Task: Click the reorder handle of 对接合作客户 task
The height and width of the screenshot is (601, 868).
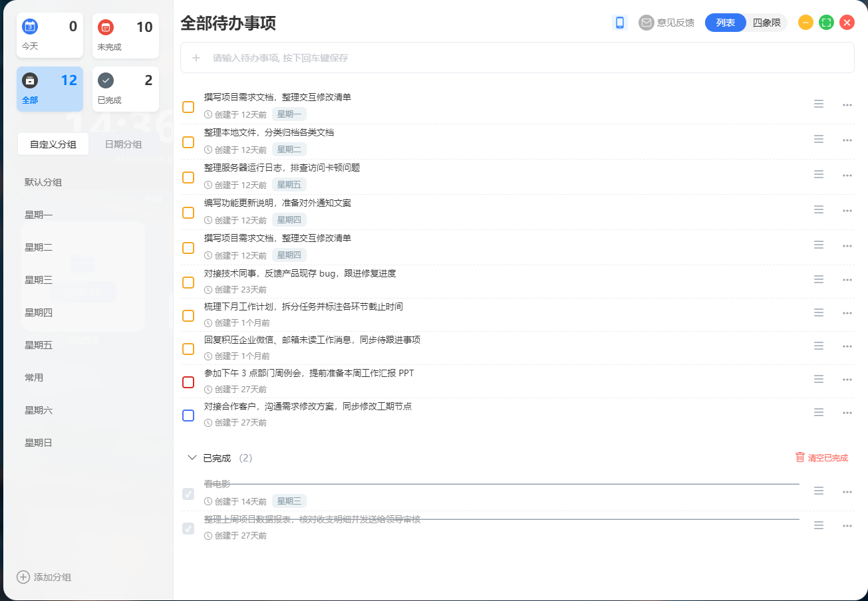Action: [x=819, y=412]
